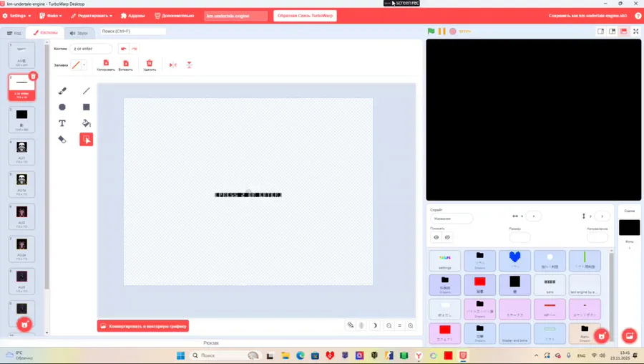Toggle the paint editor dark theme moon icon

[x=374, y=326]
